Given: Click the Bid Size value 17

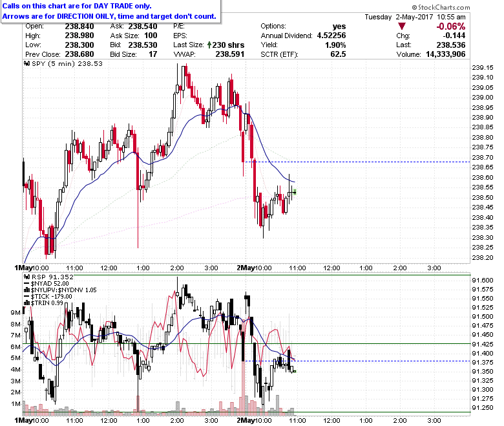Looking at the screenshot, I should pos(153,54).
